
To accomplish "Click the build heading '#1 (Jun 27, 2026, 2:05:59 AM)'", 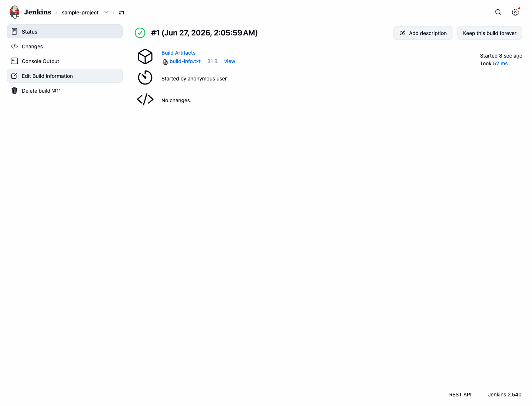I will pos(204,33).
